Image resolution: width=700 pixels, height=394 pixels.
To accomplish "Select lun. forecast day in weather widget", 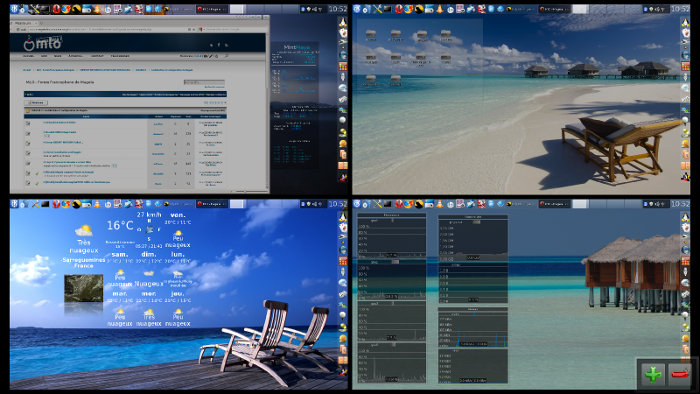I will point(178,254).
